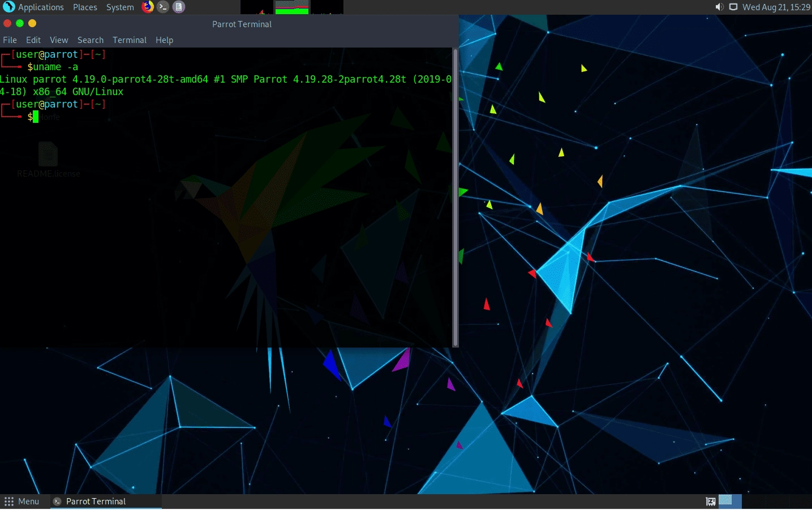This screenshot has width=812, height=510.
Task: Open the CPU load monitor graph
Action: (x=257, y=7)
